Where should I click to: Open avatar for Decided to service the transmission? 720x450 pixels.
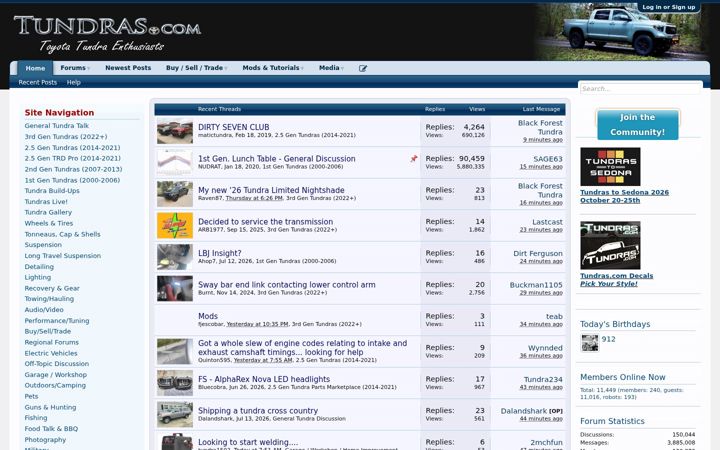(175, 225)
